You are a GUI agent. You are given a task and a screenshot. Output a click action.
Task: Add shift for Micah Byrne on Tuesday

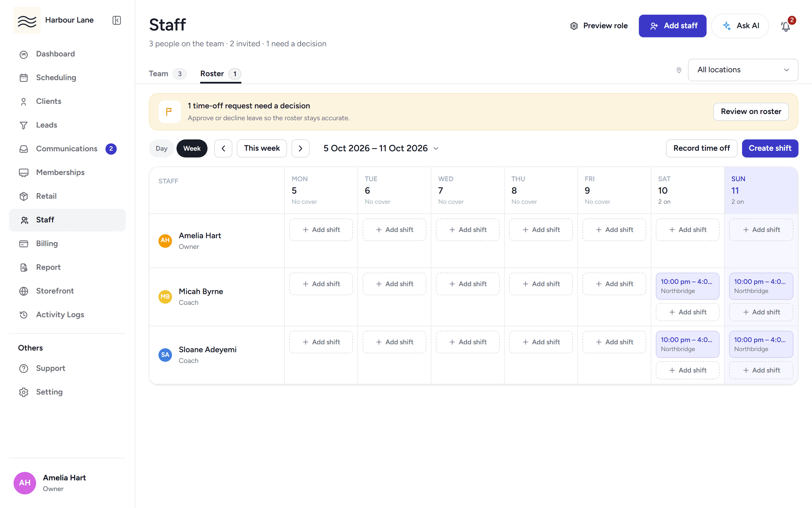(394, 284)
